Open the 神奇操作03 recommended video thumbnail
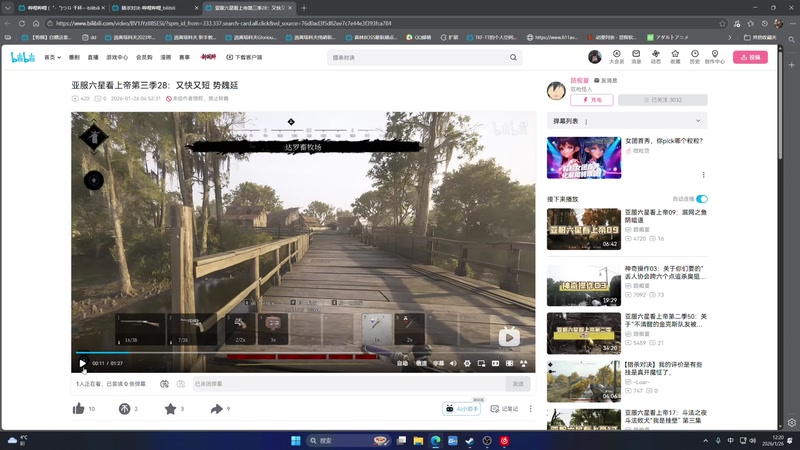This screenshot has height=450, width=800. click(x=584, y=285)
